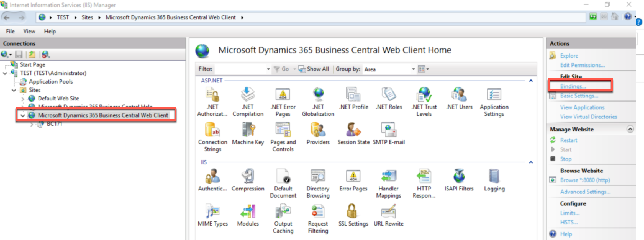Browse *:8080 (http) link

(x=585, y=180)
